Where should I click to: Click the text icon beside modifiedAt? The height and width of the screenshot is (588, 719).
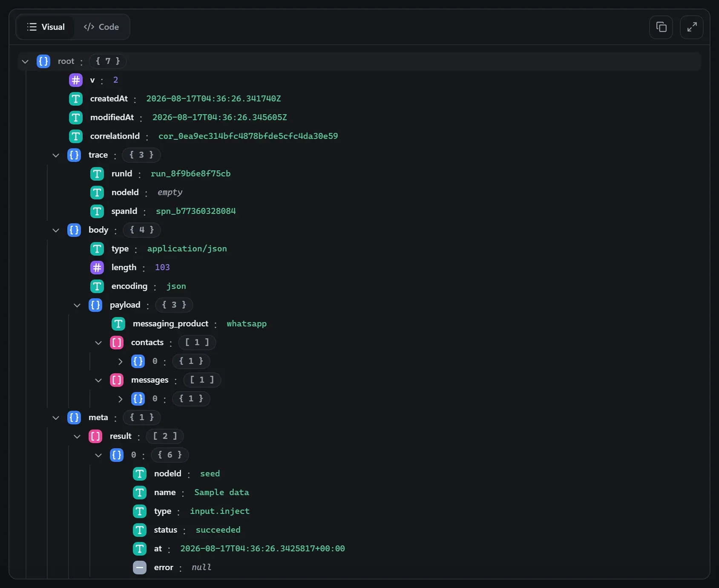(76, 118)
